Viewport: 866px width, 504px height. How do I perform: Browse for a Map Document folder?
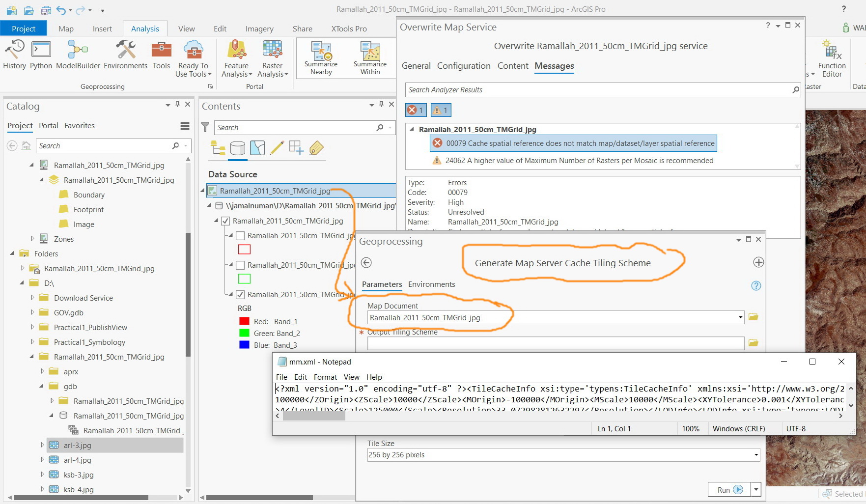click(754, 317)
